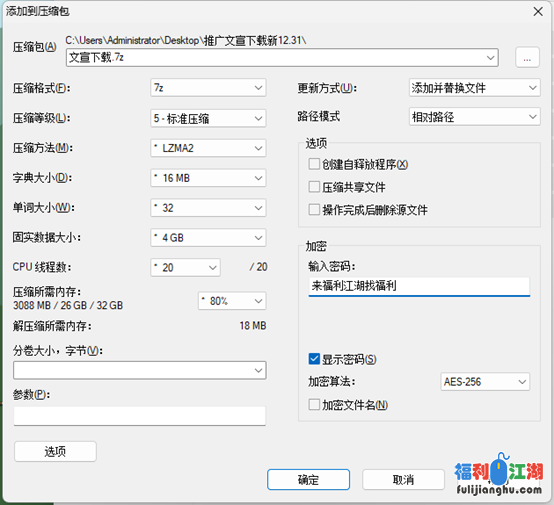This screenshot has width=554, height=505.
Task: Open the 路径模式 相对路径 dropdown
Action: 475,117
